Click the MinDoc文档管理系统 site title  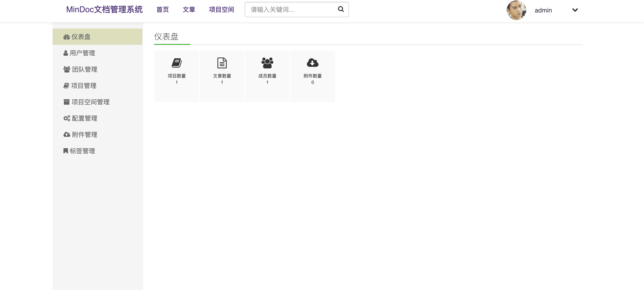click(x=104, y=10)
